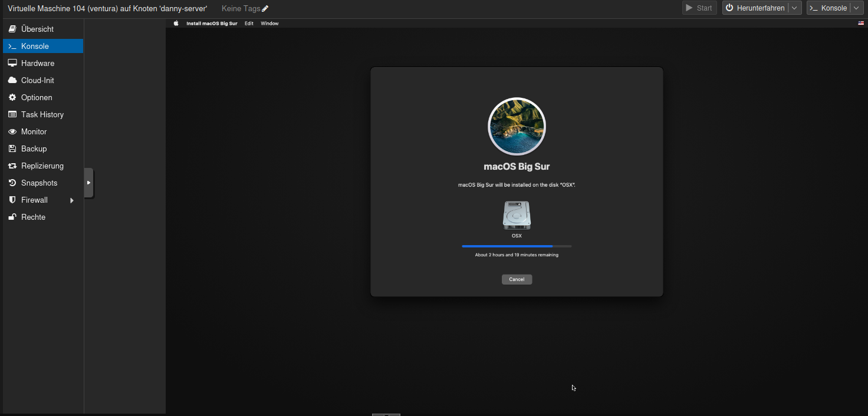Cancel the macOS Big Sur installation
This screenshot has width=868, height=416.
tap(517, 279)
